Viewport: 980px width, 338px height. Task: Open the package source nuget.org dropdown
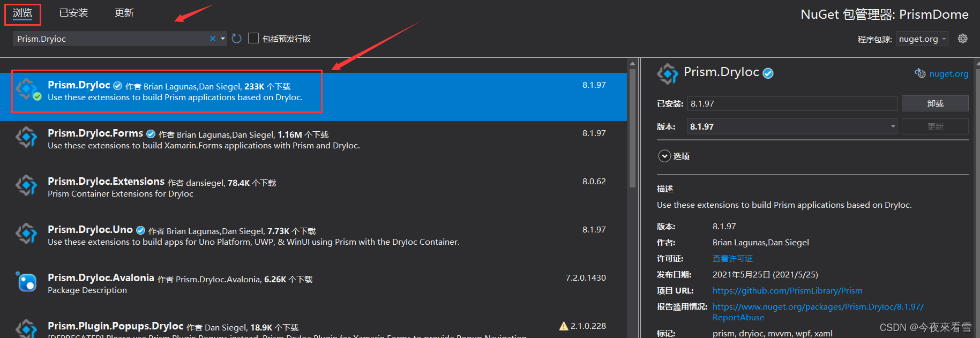[x=922, y=39]
